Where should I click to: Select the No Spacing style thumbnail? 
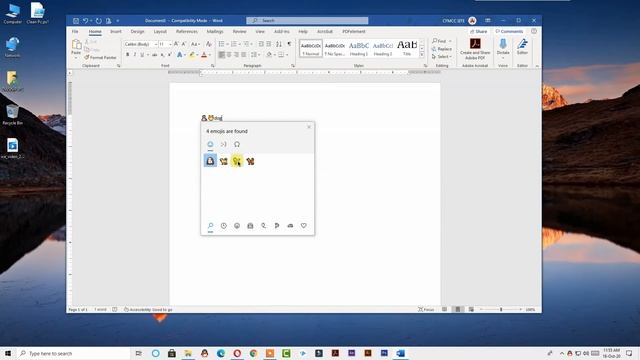point(335,48)
